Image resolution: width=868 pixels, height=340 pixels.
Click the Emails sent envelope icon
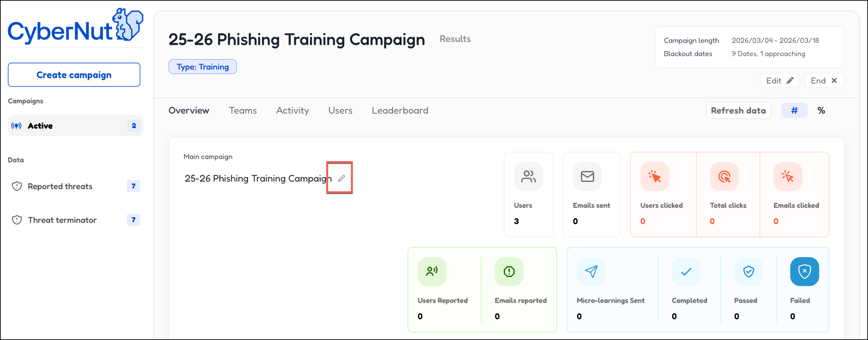click(x=587, y=176)
